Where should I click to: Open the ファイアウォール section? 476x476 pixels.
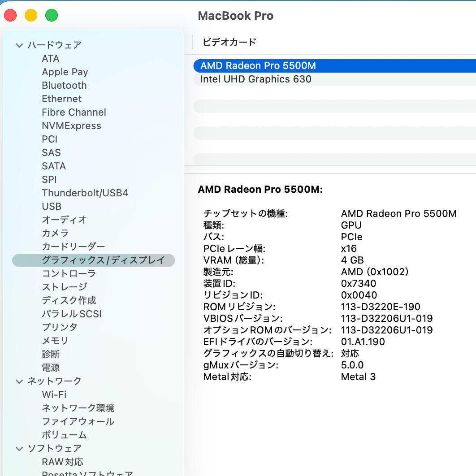point(78,421)
